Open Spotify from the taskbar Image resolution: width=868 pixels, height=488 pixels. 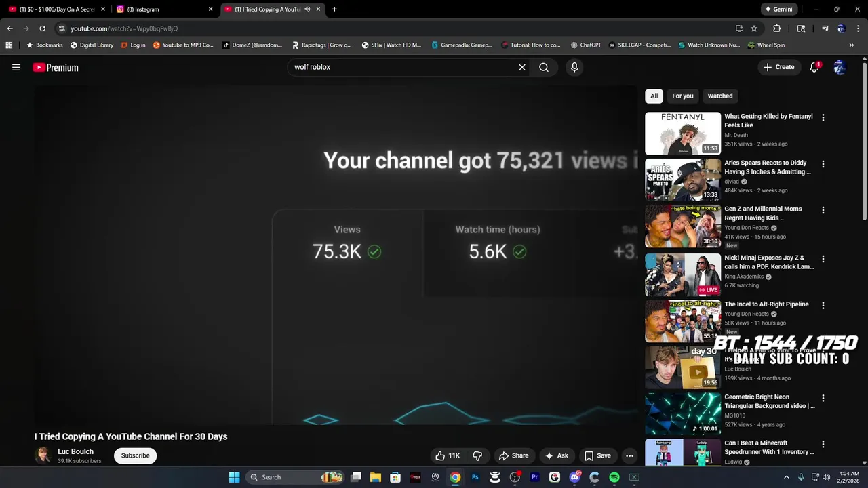point(614,477)
